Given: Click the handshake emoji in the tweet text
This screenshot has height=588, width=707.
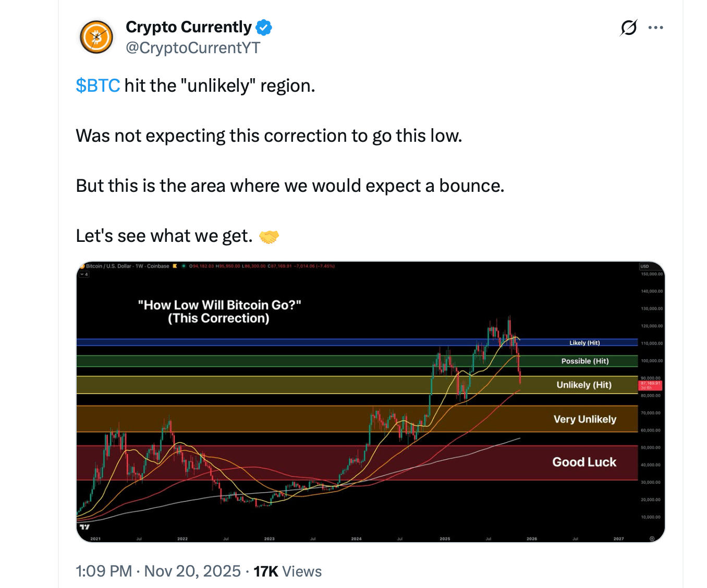Looking at the screenshot, I should [x=271, y=236].
